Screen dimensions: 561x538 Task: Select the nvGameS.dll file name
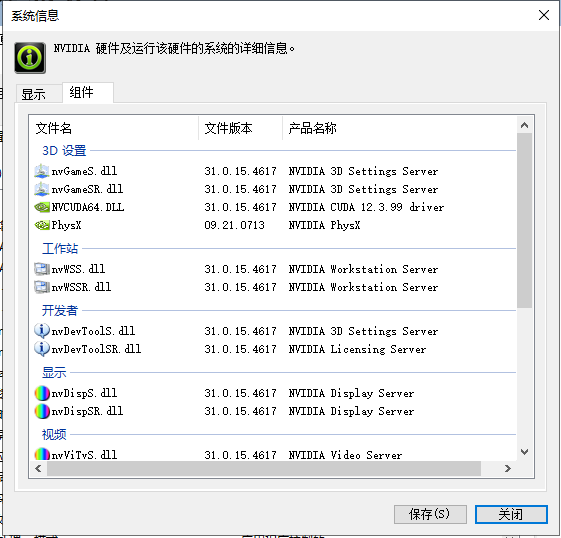tap(84, 171)
